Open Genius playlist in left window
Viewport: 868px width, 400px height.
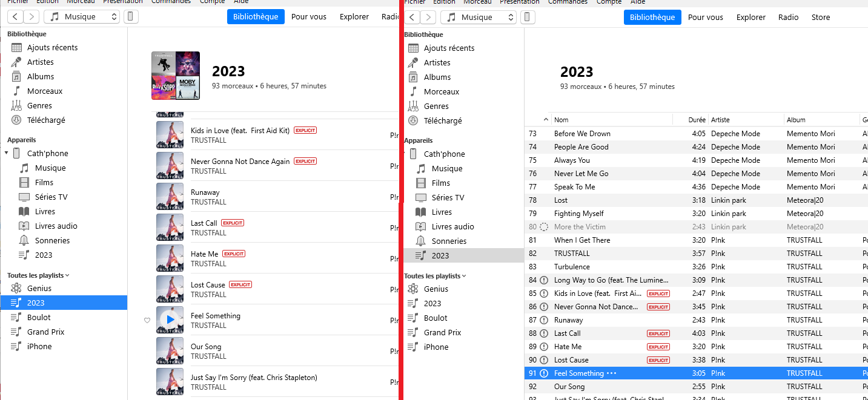click(39, 288)
